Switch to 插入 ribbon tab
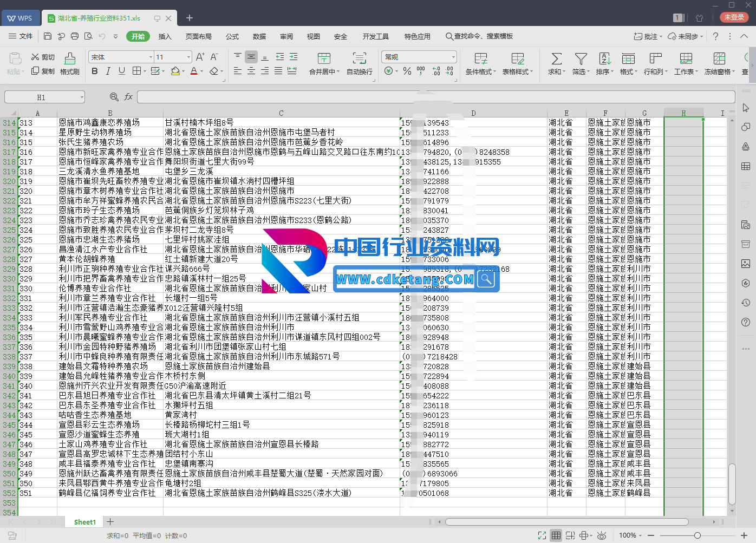756x543 pixels. pyautogui.click(x=165, y=36)
